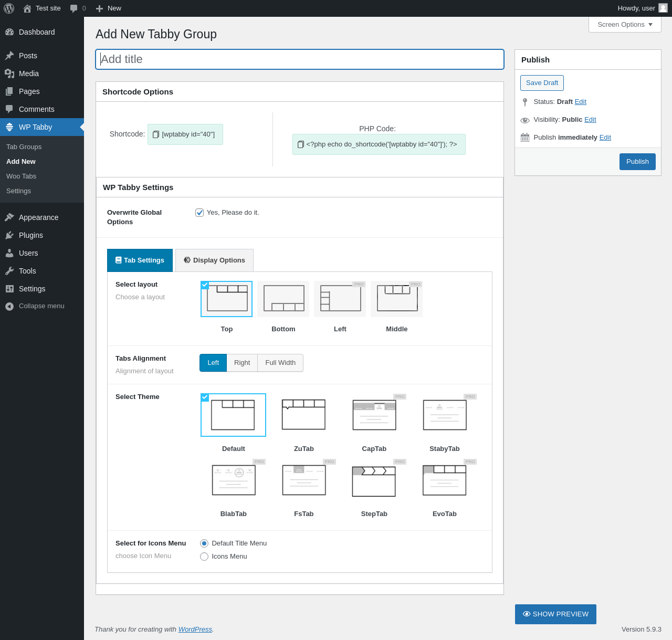Open Dashboard from sidebar

[42, 32]
